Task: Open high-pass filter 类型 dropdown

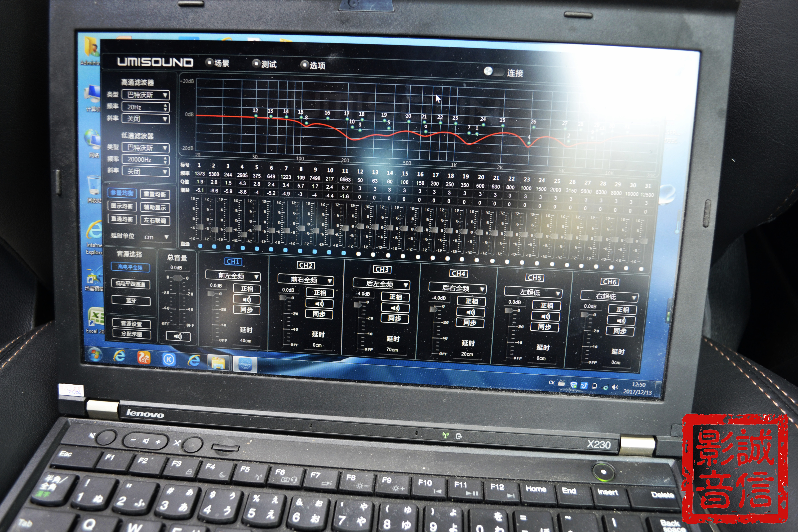Action: coord(146,95)
